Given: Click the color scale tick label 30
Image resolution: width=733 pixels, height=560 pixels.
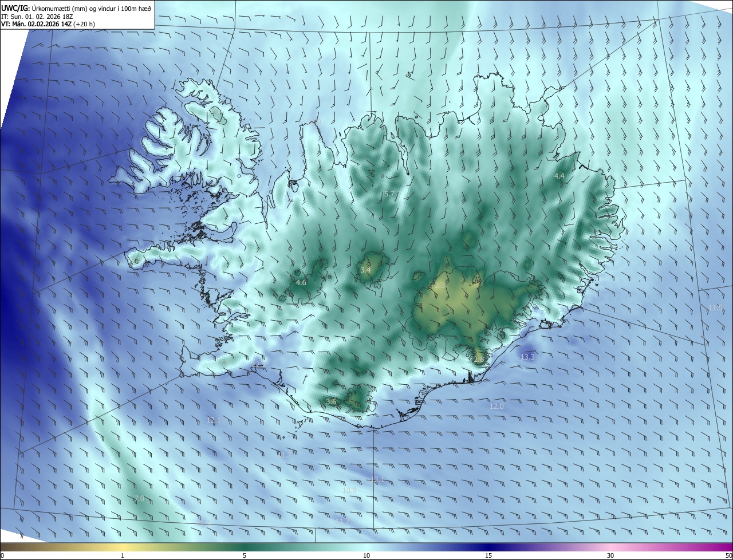Looking at the screenshot, I should [x=610, y=555].
